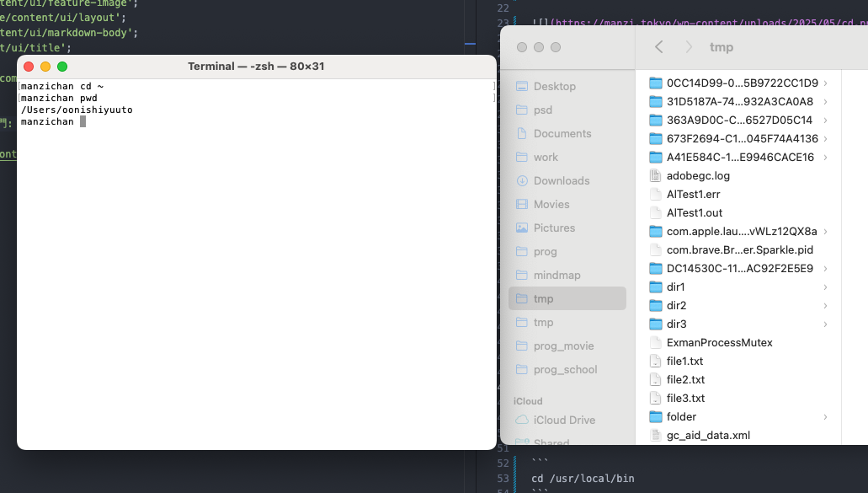This screenshot has width=868, height=493.
Task: Expand the 0CC14D99 folder chevron
Action: click(825, 83)
